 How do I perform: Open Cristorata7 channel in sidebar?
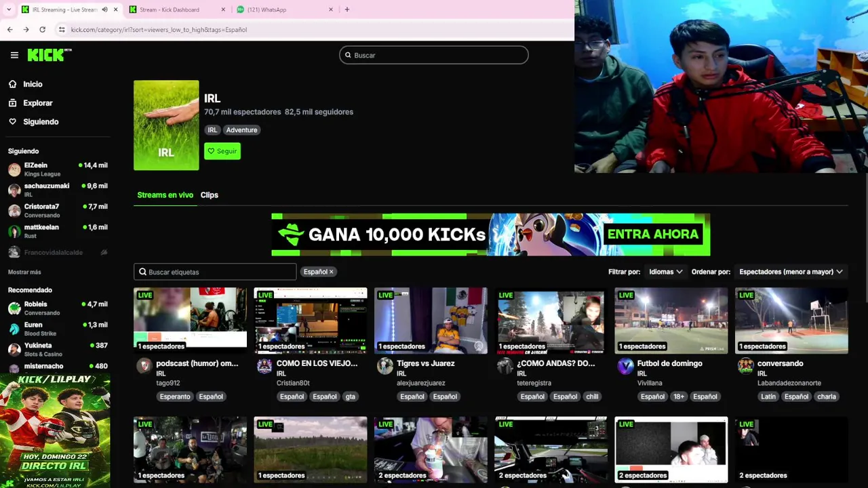click(58, 211)
